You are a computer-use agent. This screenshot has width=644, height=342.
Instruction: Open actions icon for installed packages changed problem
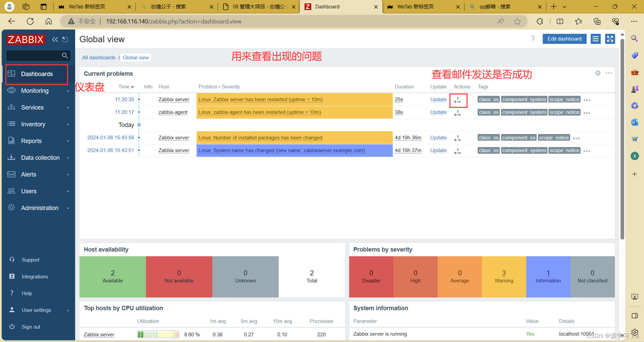(x=458, y=138)
